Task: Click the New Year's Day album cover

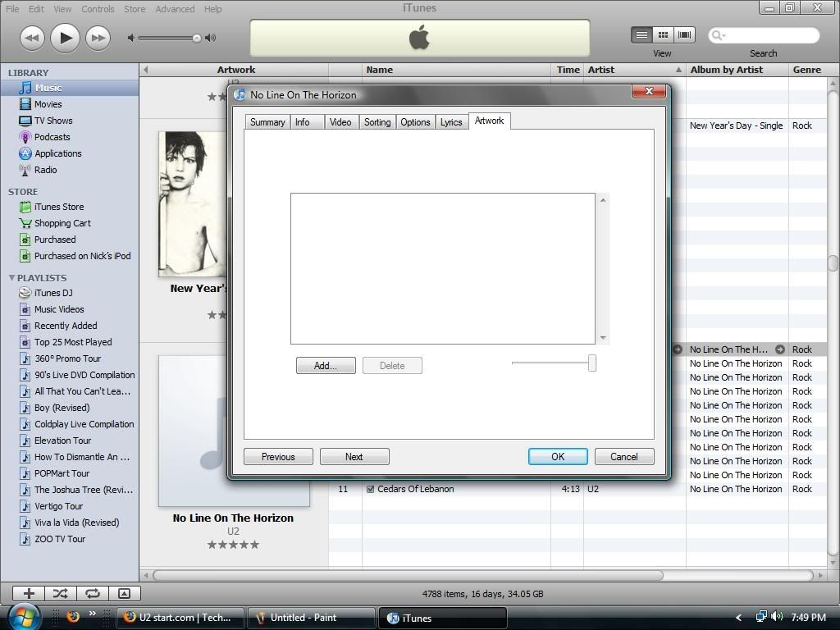Action: pyautogui.click(x=192, y=204)
